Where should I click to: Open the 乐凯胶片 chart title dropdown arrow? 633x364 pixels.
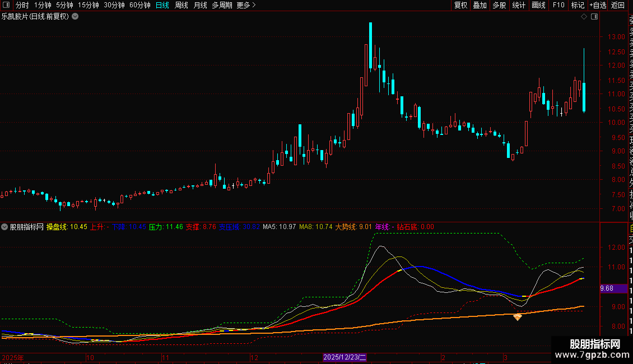point(75,17)
